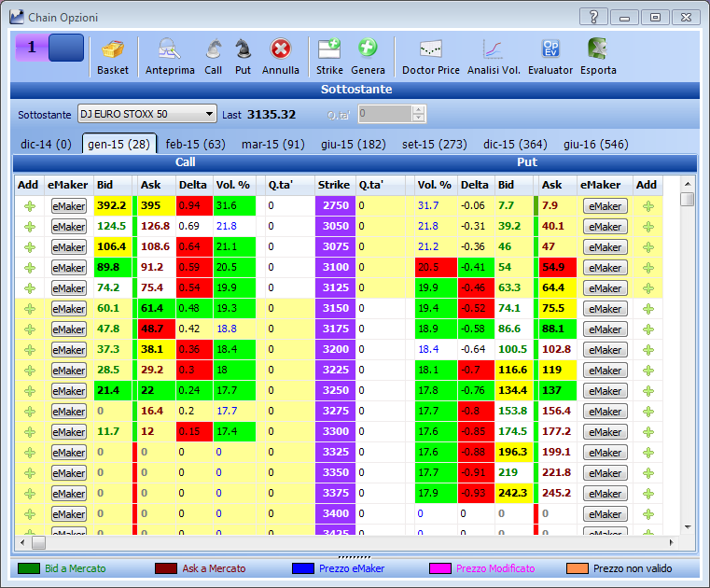Screen dimensions: 710x588
Task: Click eMaker button for call strike 2750
Action: pos(69,206)
